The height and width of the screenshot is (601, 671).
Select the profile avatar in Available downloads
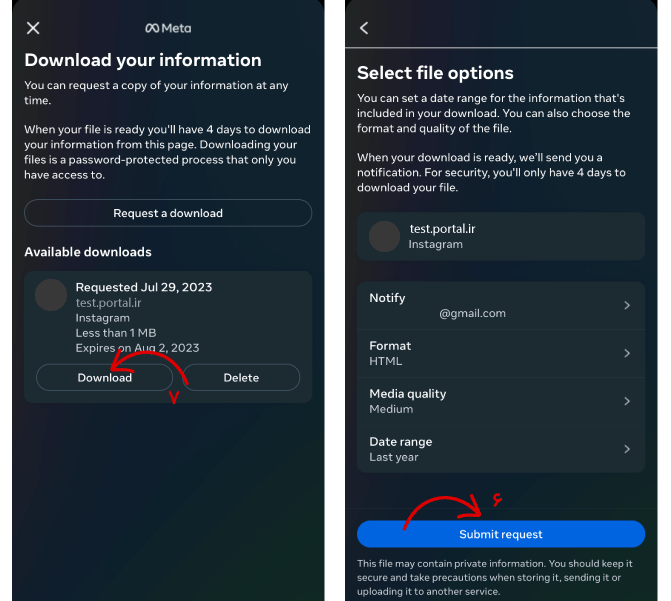51,295
